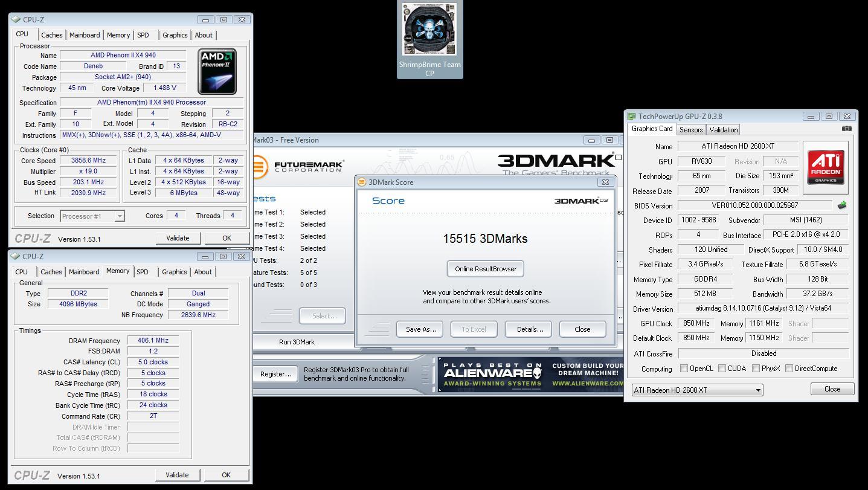The height and width of the screenshot is (490, 868).
Task: Open the Validation tab in GPU-Z
Action: pyautogui.click(x=724, y=130)
